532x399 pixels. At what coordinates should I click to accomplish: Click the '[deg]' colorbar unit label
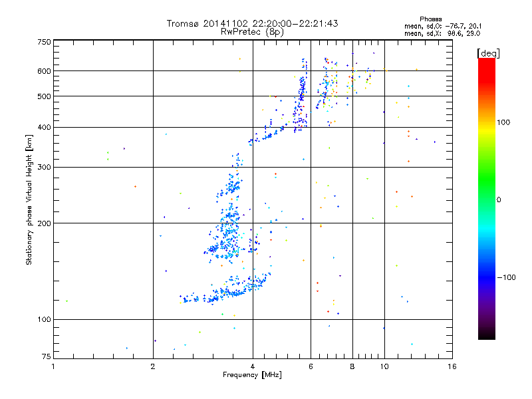(x=488, y=53)
